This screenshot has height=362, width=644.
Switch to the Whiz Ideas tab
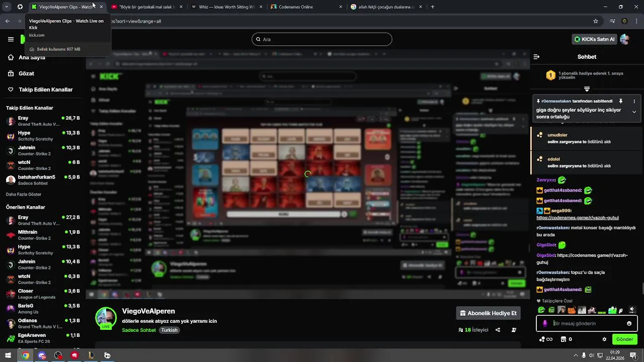[x=226, y=7]
